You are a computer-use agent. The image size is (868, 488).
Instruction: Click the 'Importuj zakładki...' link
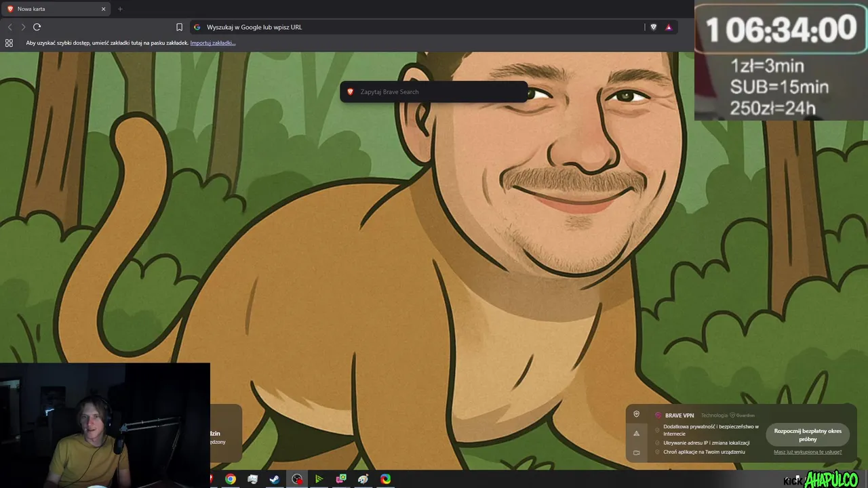tap(213, 43)
